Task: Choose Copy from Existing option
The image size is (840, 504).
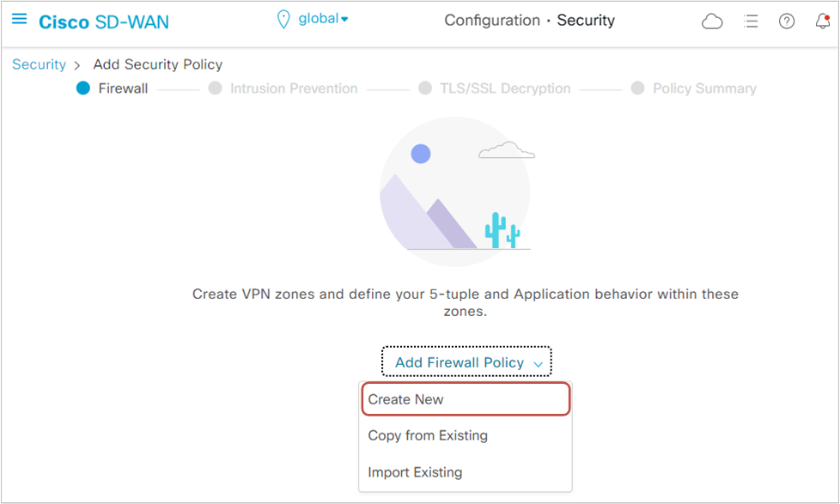Action: (428, 435)
